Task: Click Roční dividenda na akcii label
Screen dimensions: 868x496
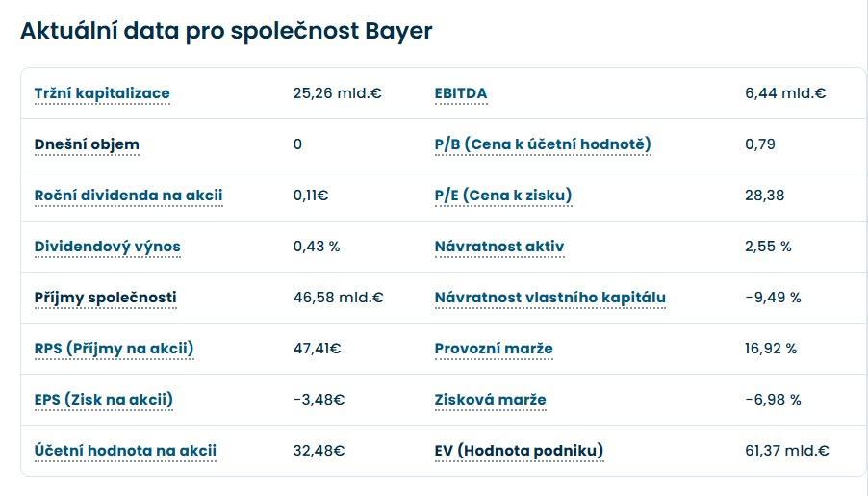Action: click(128, 196)
